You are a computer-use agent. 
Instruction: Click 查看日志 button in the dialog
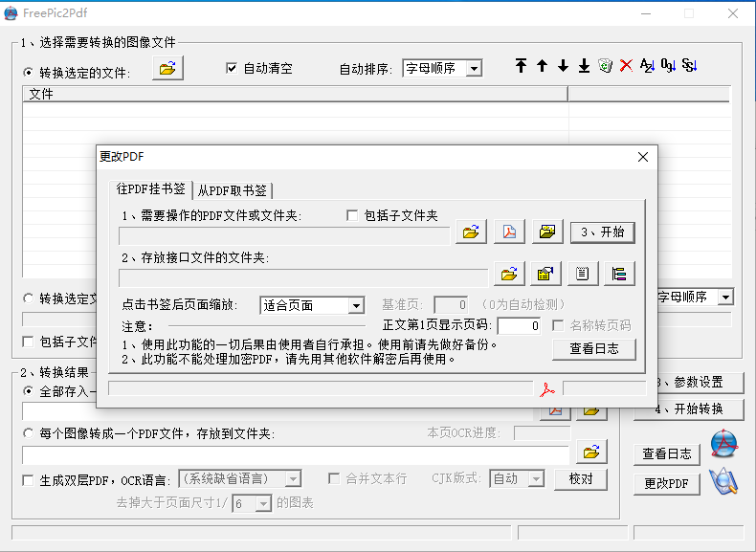coord(594,349)
